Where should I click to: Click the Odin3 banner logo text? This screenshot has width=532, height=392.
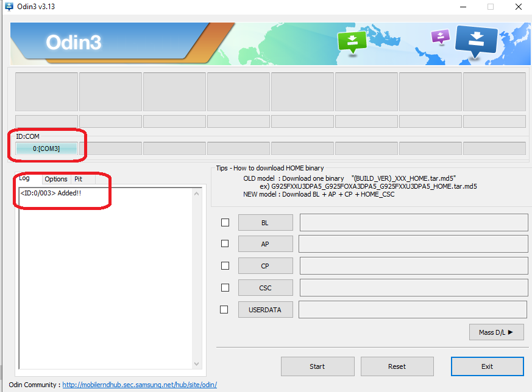point(74,43)
